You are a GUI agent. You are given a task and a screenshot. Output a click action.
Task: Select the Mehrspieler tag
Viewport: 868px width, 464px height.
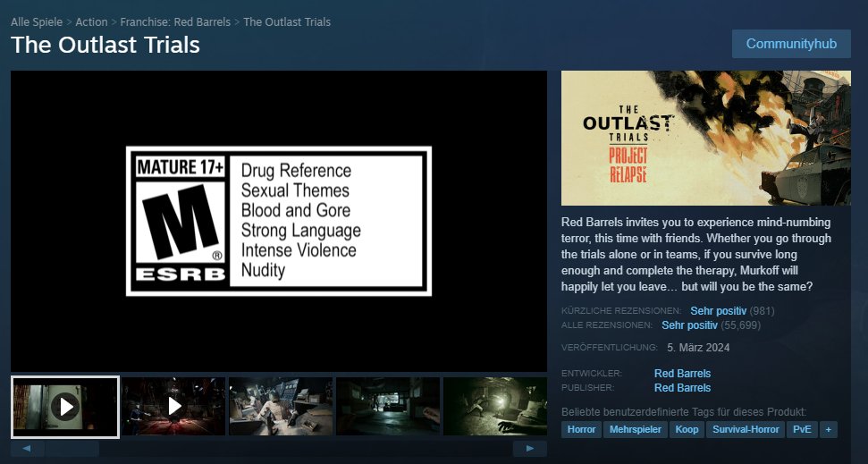(636, 429)
